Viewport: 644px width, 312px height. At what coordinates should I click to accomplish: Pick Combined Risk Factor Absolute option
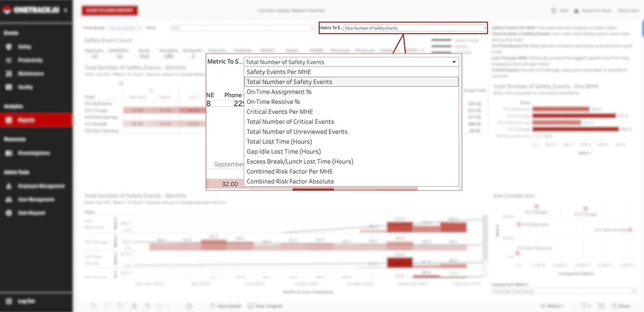[x=290, y=182]
